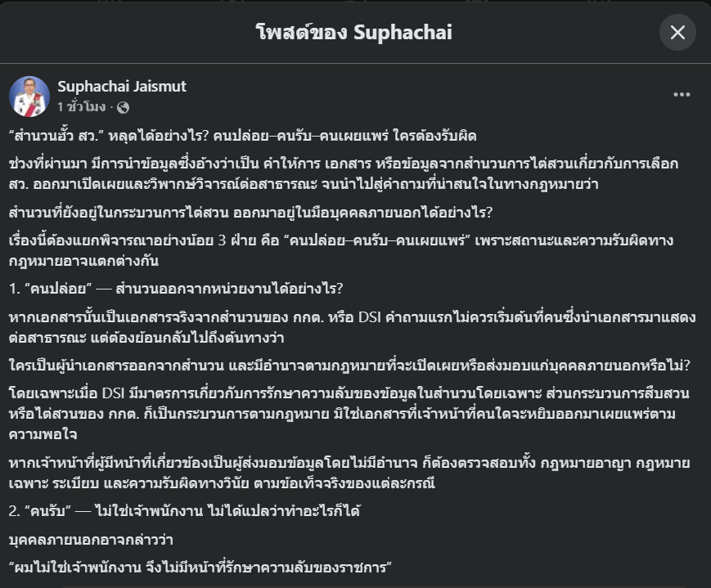Click the line 'ความพอใจ' ending the paragraph
The height and width of the screenshot is (588, 711).
(x=43, y=434)
